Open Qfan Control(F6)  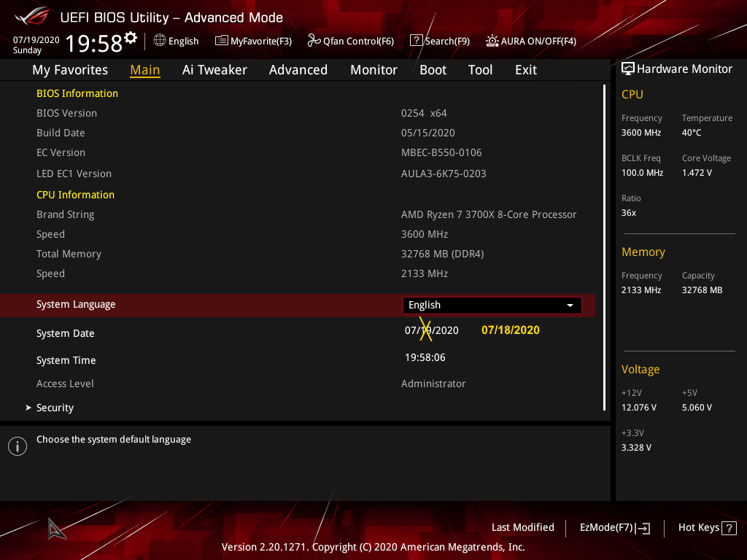pyautogui.click(x=351, y=41)
